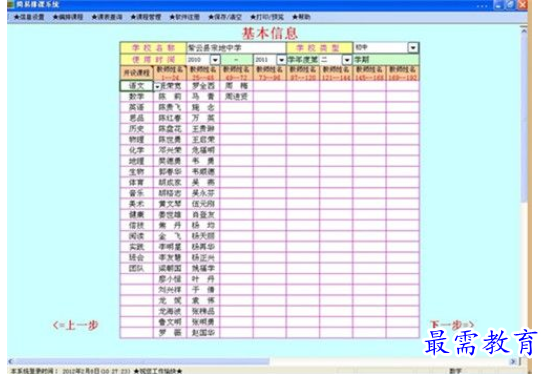Click the 教师姓名 121--144 column header
Screen dimensions: 546x374
(336, 73)
